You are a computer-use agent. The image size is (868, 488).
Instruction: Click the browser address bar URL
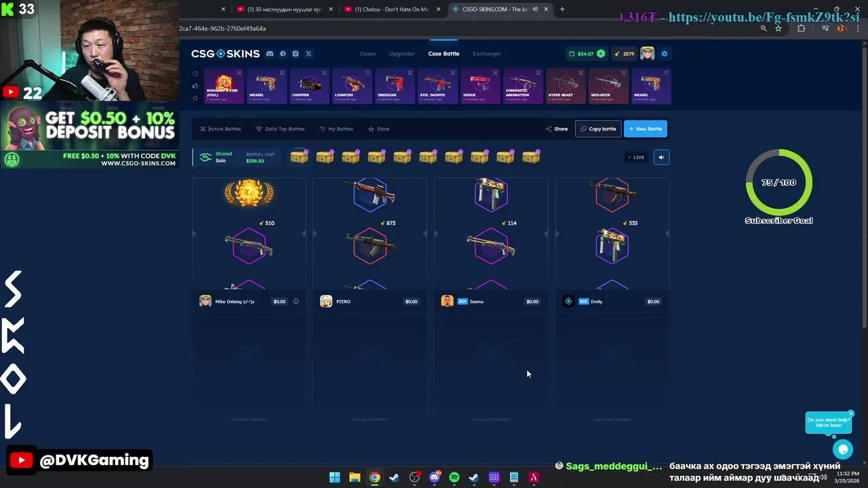(x=222, y=28)
